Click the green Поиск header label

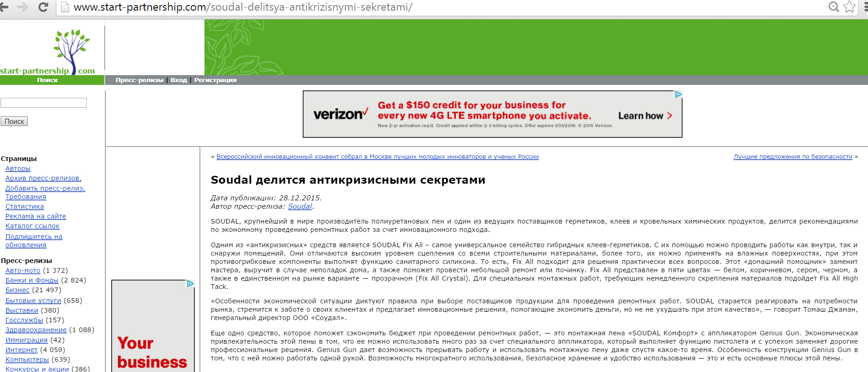tap(47, 80)
